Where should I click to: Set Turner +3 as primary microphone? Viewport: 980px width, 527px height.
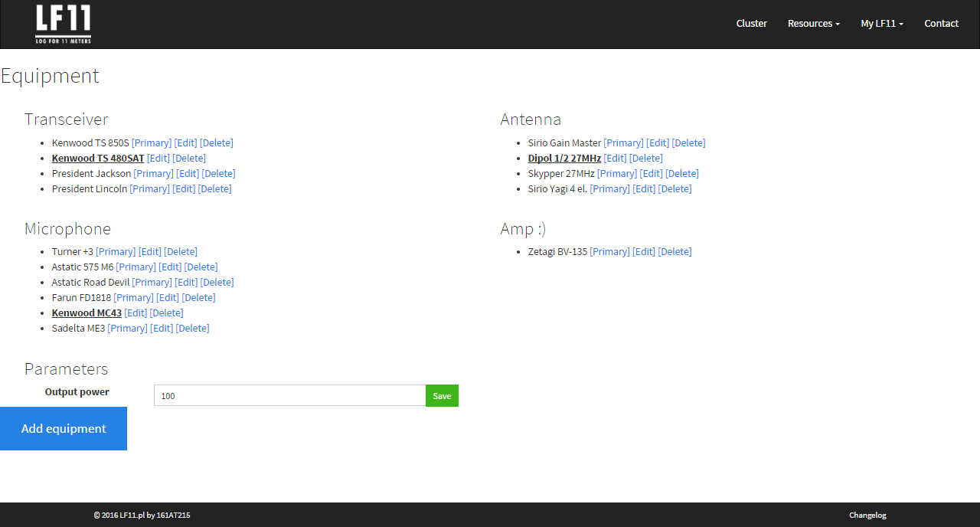tap(116, 252)
